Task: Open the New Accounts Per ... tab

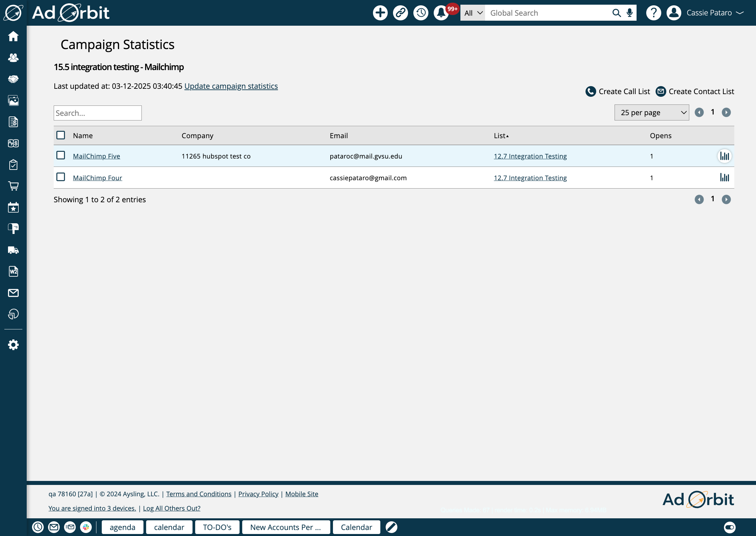Action: pos(286,527)
